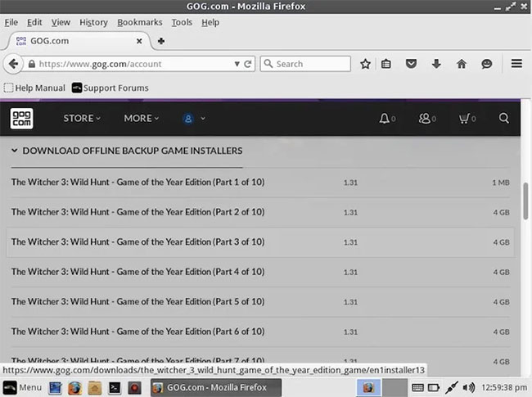Image resolution: width=532 pixels, height=397 pixels.
Task: Open the Pocket icon in Firefox toolbar
Action: tap(411, 64)
